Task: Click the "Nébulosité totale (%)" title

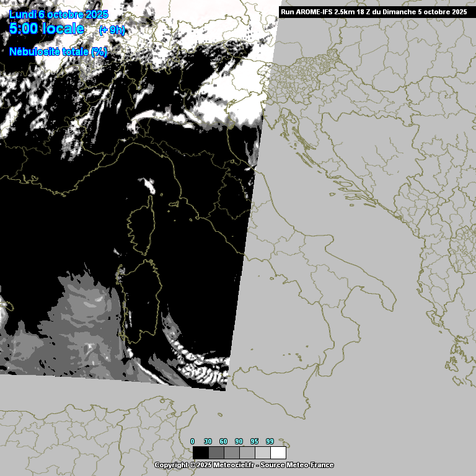Action: (58, 52)
